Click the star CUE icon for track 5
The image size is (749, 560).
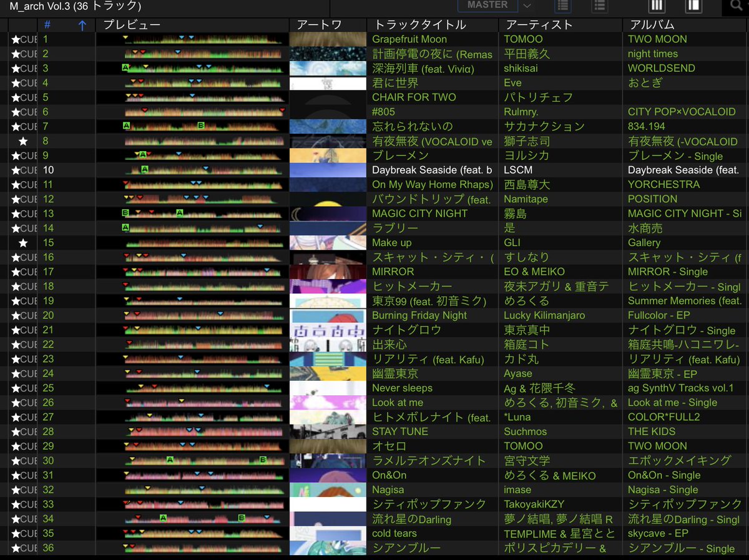click(x=24, y=97)
